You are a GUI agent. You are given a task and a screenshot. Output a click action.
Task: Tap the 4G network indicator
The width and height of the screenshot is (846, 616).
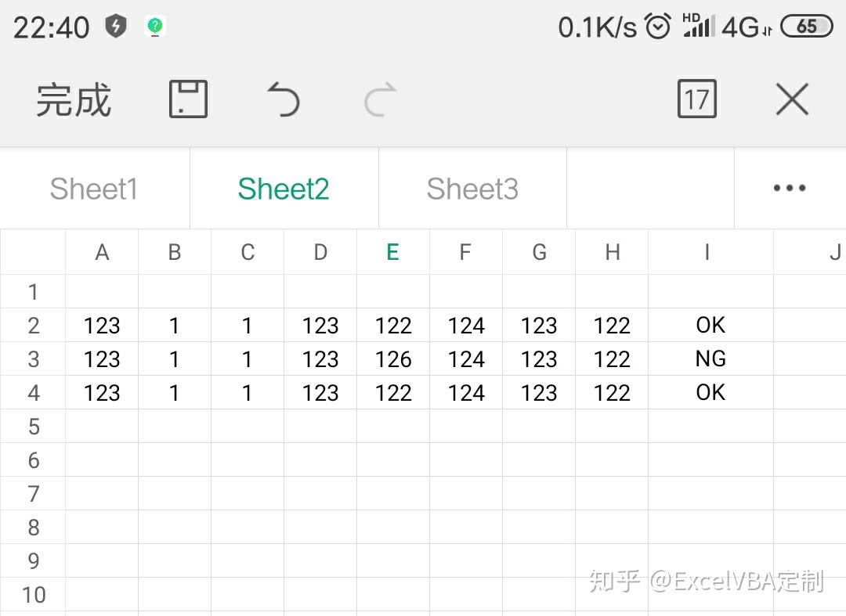[x=739, y=27]
